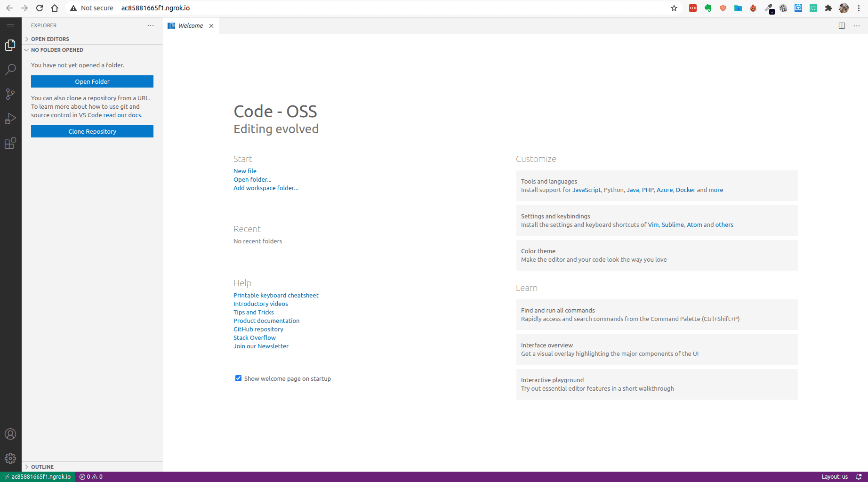Screen dimensions: 868x482
Task: Open the Run and Debug panel
Action: pos(10,119)
